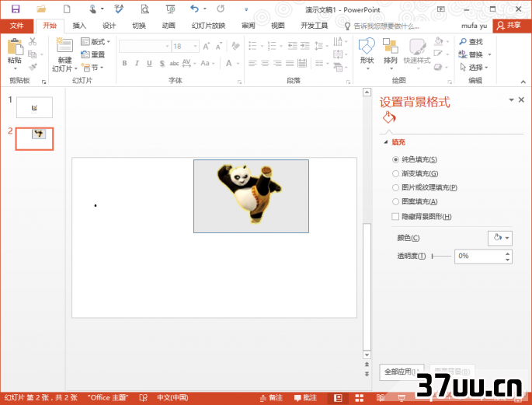Click the Redo icon

(x=221, y=9)
